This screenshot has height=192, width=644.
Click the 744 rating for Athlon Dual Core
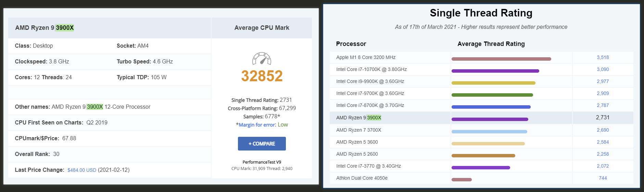(603, 178)
